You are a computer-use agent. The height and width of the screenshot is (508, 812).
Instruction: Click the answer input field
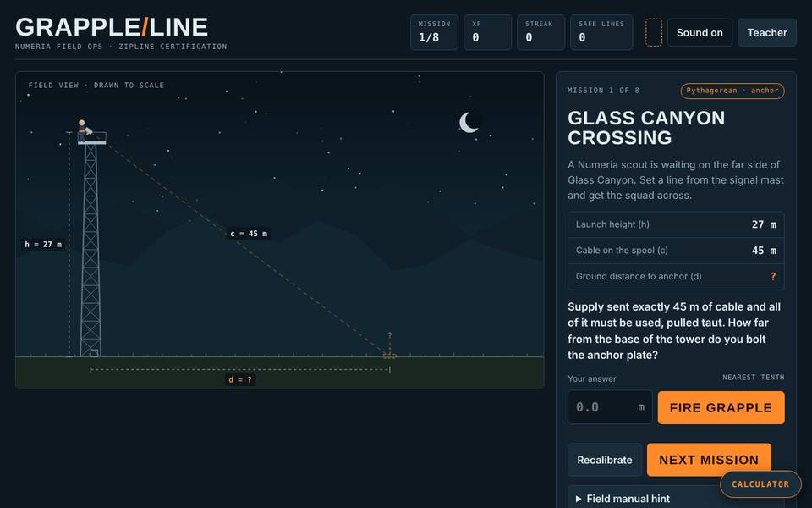tap(610, 407)
